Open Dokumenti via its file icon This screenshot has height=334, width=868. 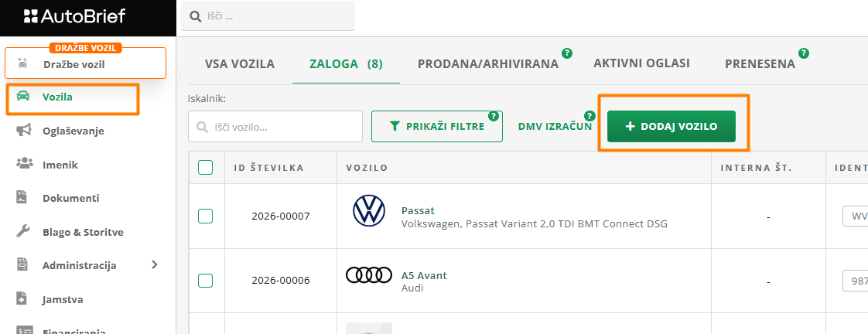(x=23, y=198)
